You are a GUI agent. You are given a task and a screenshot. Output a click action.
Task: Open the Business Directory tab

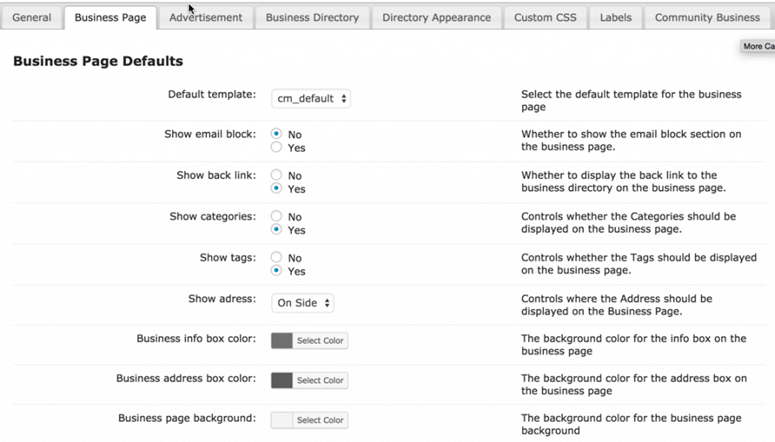coord(312,18)
